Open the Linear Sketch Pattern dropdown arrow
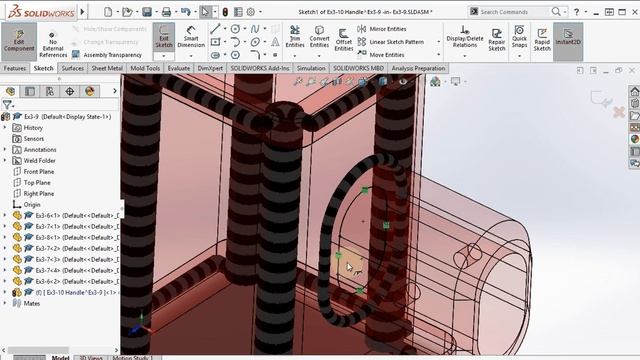This screenshot has width=640, height=360. point(439,42)
